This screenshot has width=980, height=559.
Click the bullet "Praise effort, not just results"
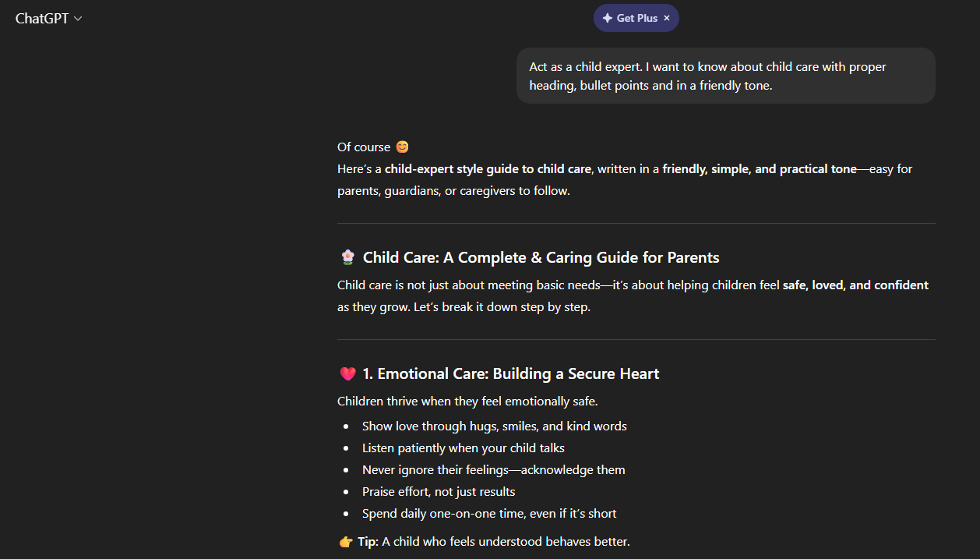(438, 491)
